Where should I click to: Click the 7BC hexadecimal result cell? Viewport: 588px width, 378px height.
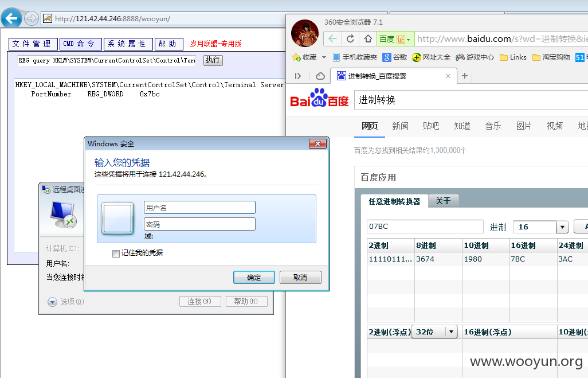tap(533, 259)
